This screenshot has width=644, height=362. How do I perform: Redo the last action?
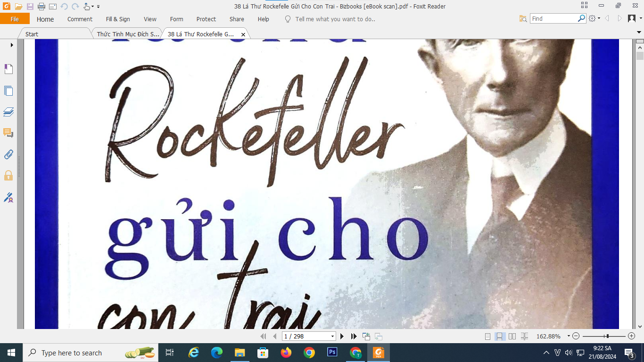75,7
